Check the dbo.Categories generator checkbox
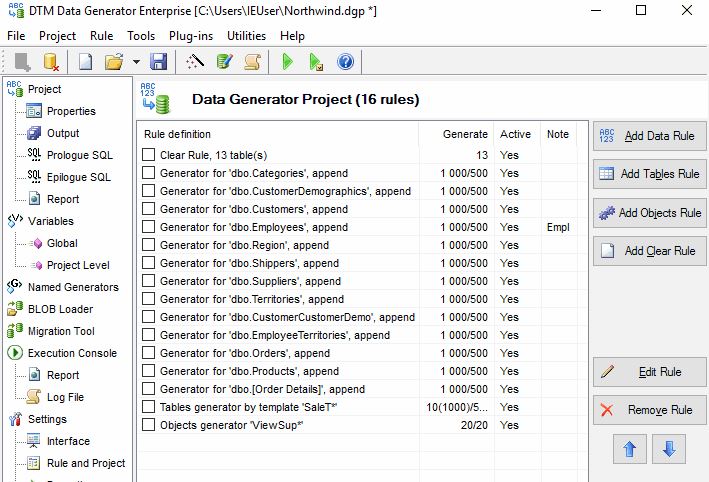Screen dimensions: 709x482 coord(148,173)
